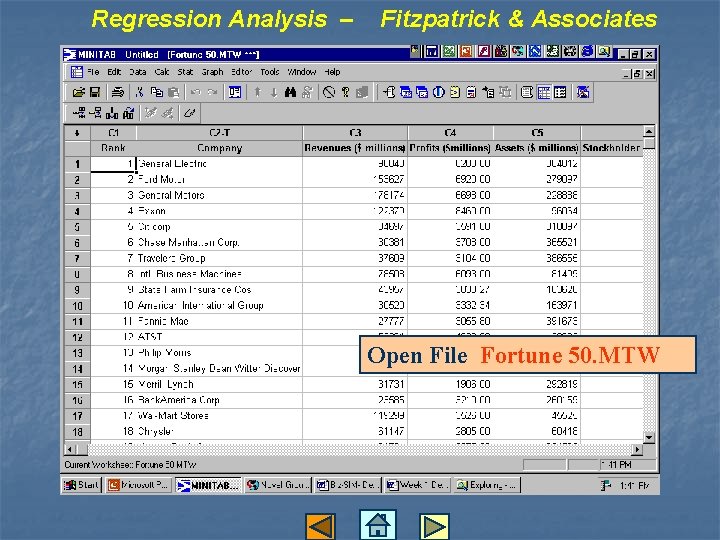Click the Insert Rows worksheet icon
Screen dimensions: 720x540
coord(96,112)
